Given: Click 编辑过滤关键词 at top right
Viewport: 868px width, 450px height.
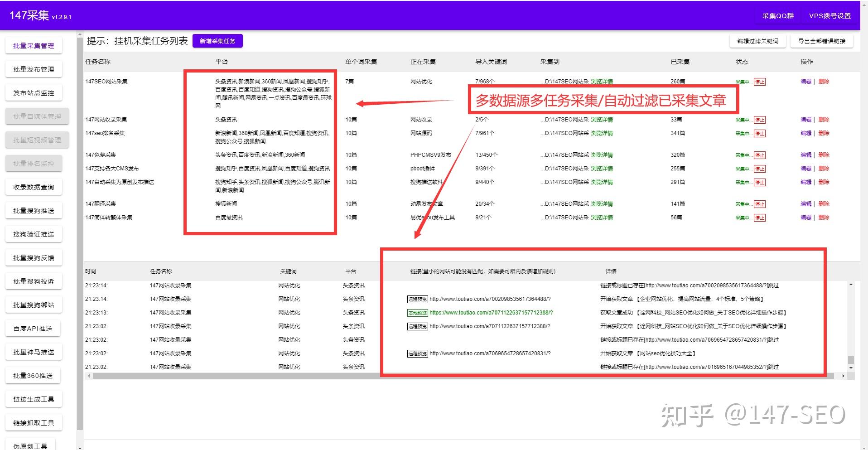Looking at the screenshot, I should click(x=757, y=40).
